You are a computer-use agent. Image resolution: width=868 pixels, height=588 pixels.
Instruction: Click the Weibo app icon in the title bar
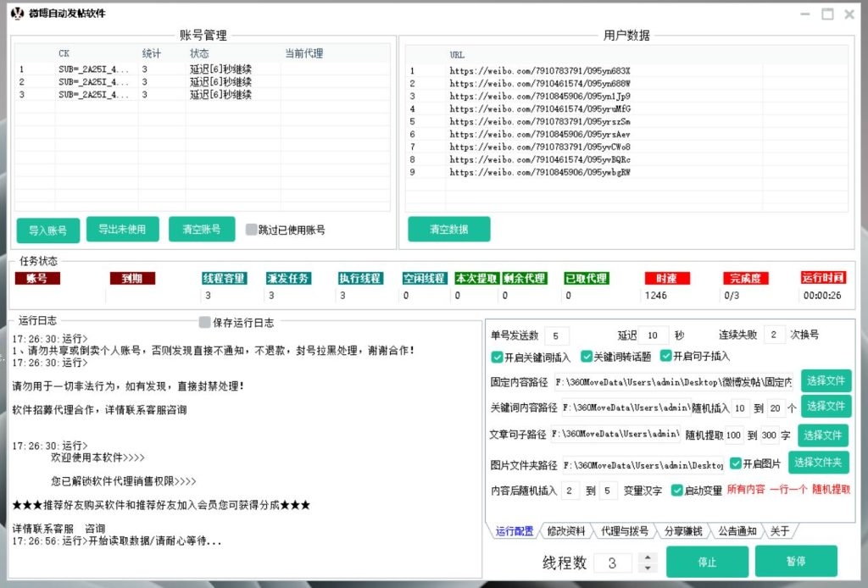(x=14, y=14)
